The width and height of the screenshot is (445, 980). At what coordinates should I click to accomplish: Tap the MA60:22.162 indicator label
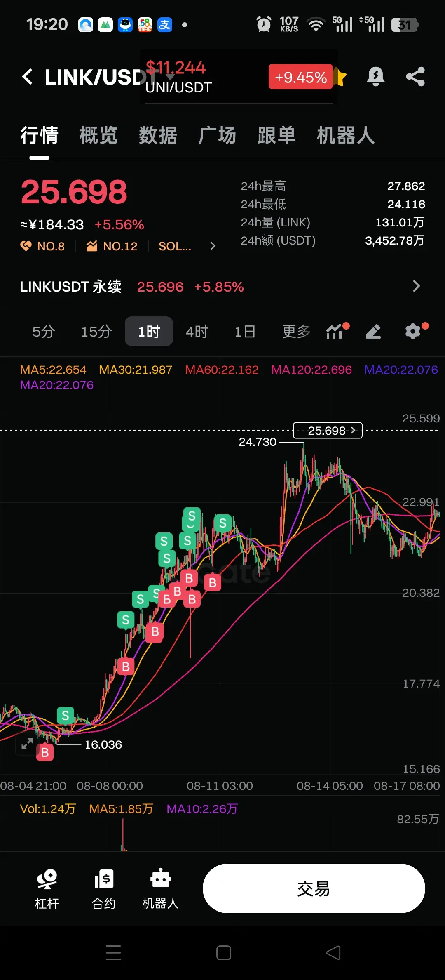click(x=222, y=370)
